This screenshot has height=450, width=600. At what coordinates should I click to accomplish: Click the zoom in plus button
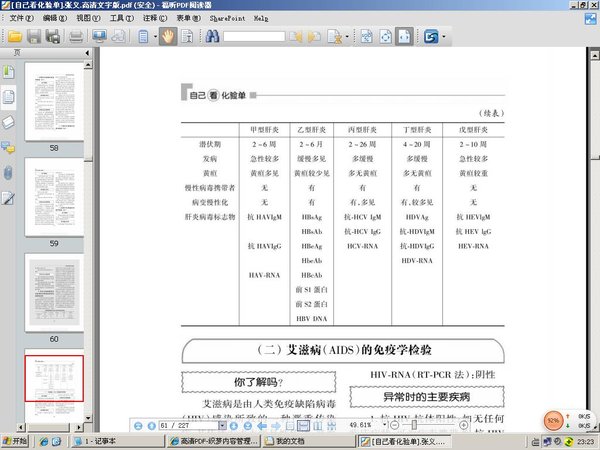[463, 425]
